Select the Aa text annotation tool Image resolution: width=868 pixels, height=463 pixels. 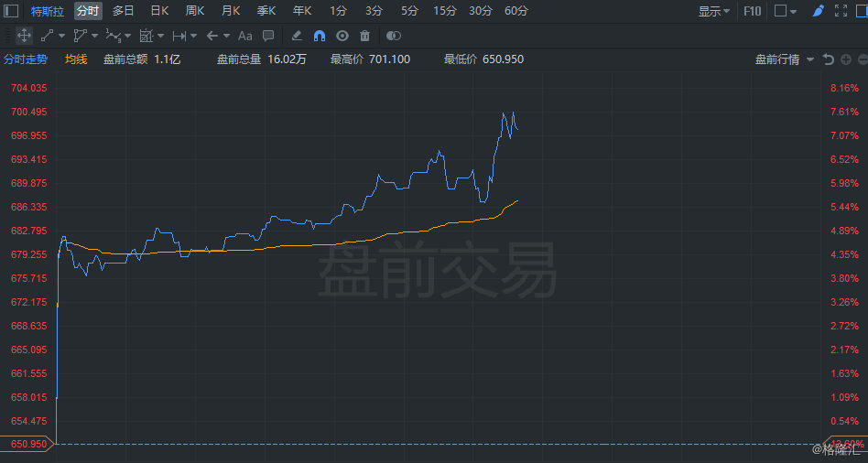tap(244, 36)
